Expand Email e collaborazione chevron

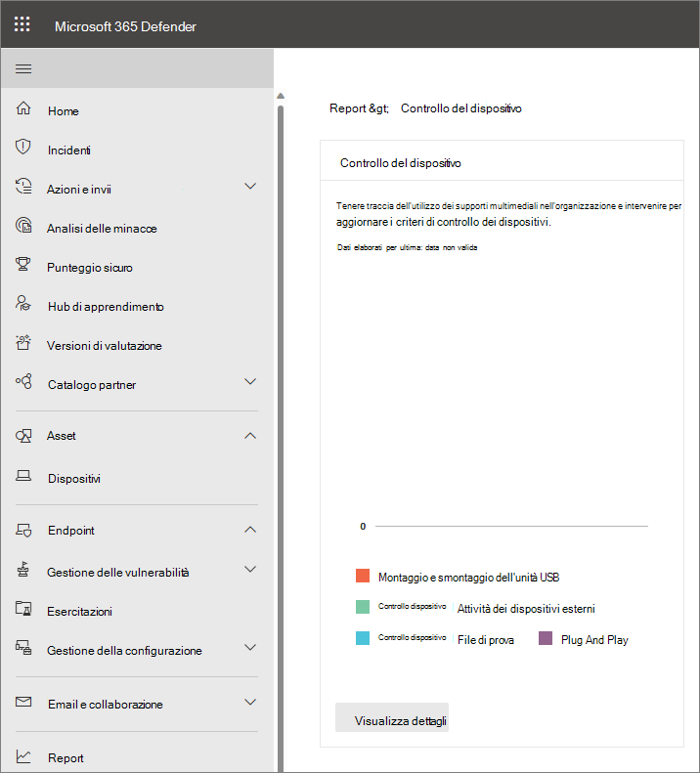250,702
